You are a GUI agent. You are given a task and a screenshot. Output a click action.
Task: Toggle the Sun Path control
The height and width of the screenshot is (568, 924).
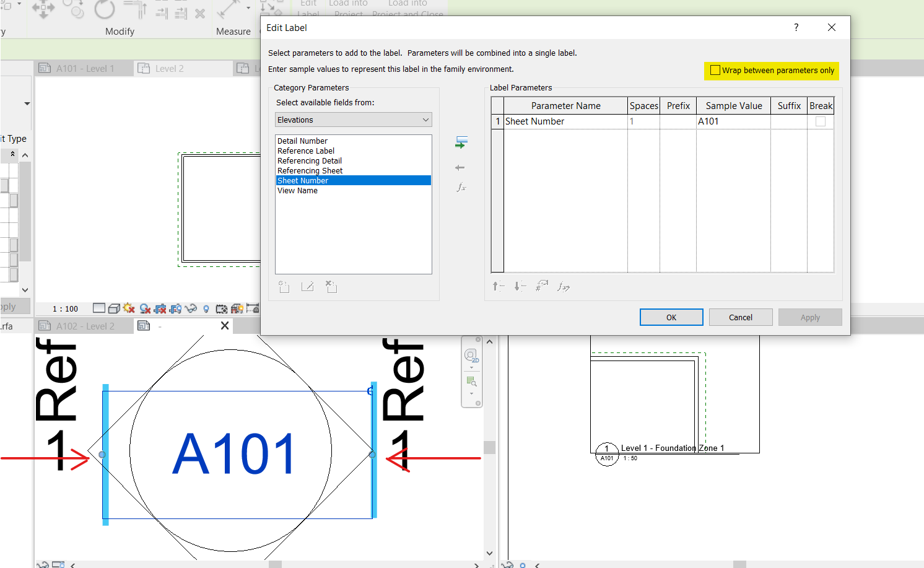click(x=129, y=308)
